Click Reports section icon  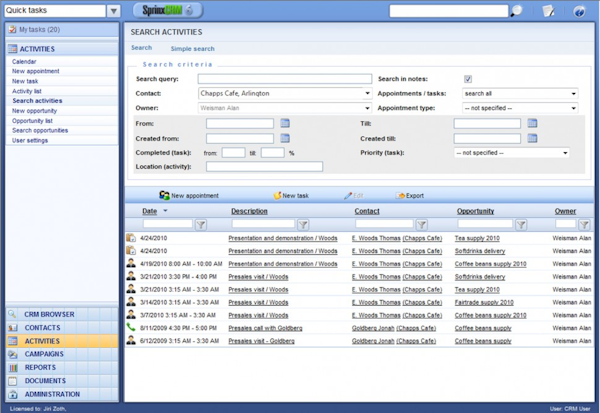(13, 367)
